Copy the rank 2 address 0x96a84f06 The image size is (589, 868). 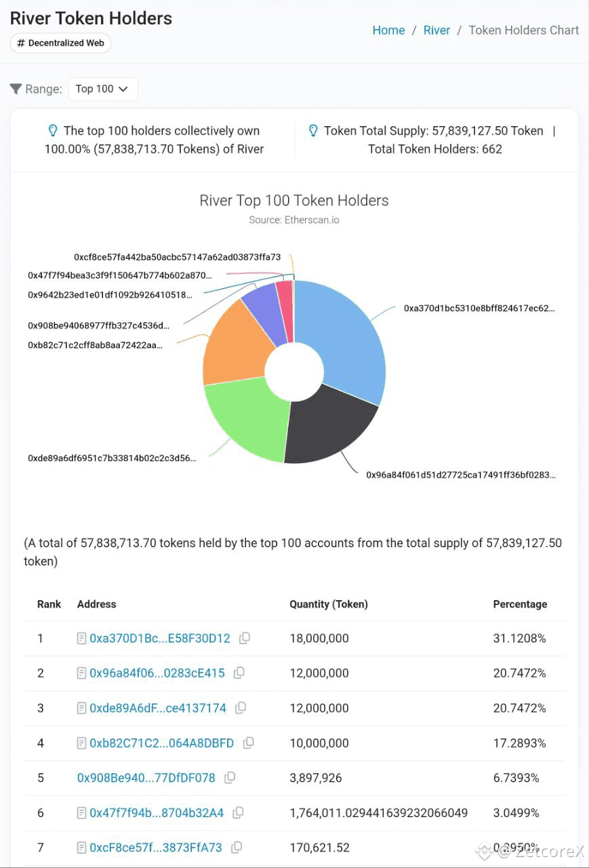click(x=239, y=673)
